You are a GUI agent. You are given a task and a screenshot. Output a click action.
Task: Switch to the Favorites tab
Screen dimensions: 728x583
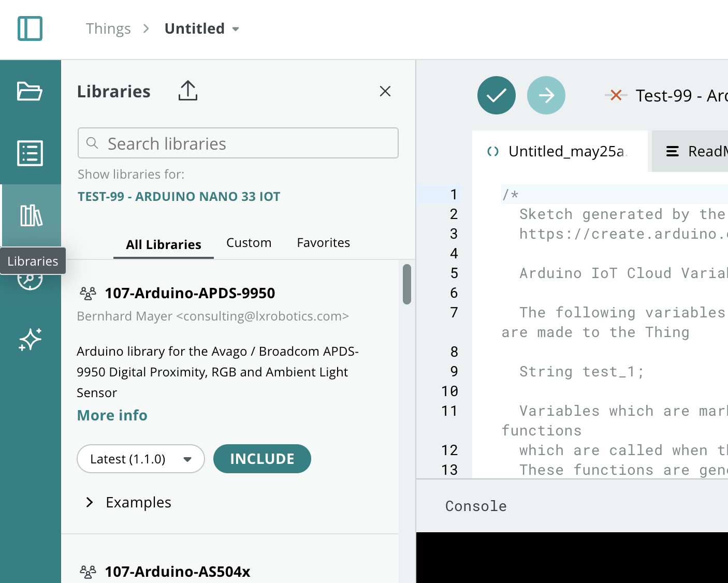pyautogui.click(x=323, y=242)
